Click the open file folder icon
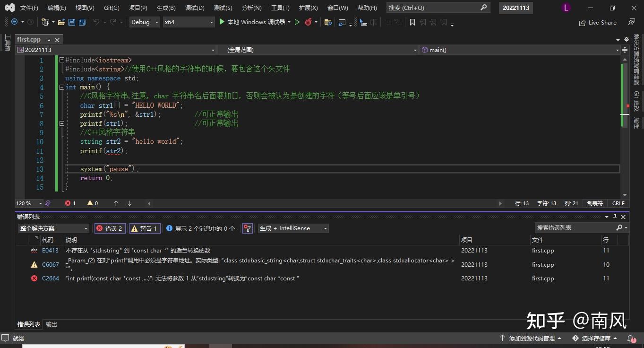 (61, 22)
